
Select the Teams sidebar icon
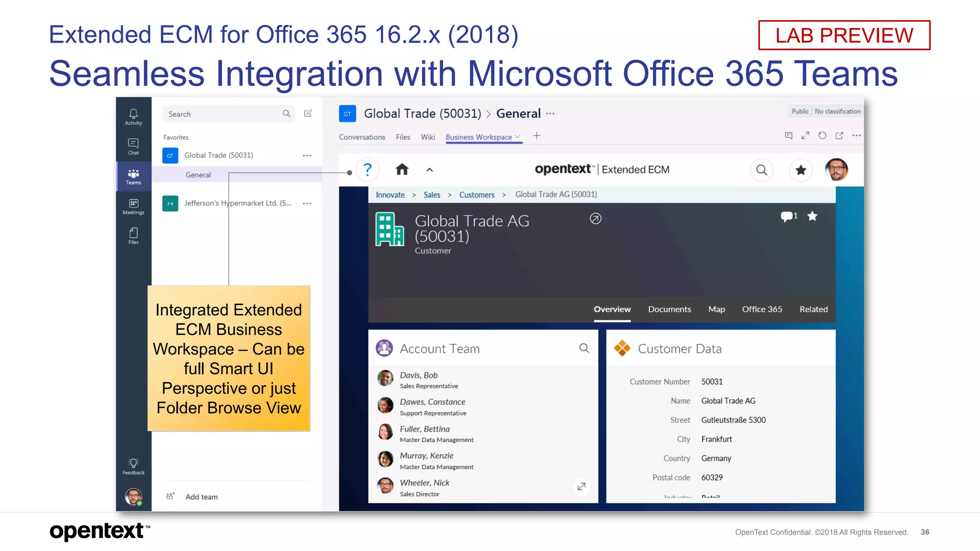pyautogui.click(x=134, y=176)
